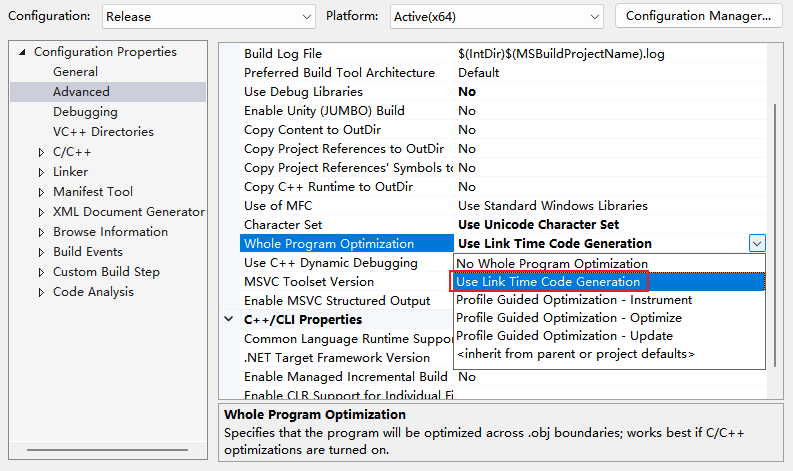Open the Platform dropdown showing Active(x64)

[x=497, y=17]
